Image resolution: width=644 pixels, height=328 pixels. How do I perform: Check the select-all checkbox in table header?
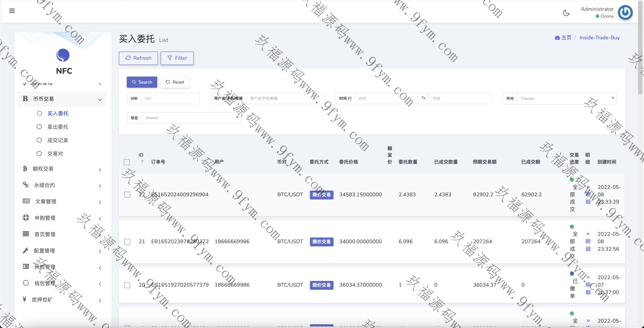pyautogui.click(x=127, y=162)
